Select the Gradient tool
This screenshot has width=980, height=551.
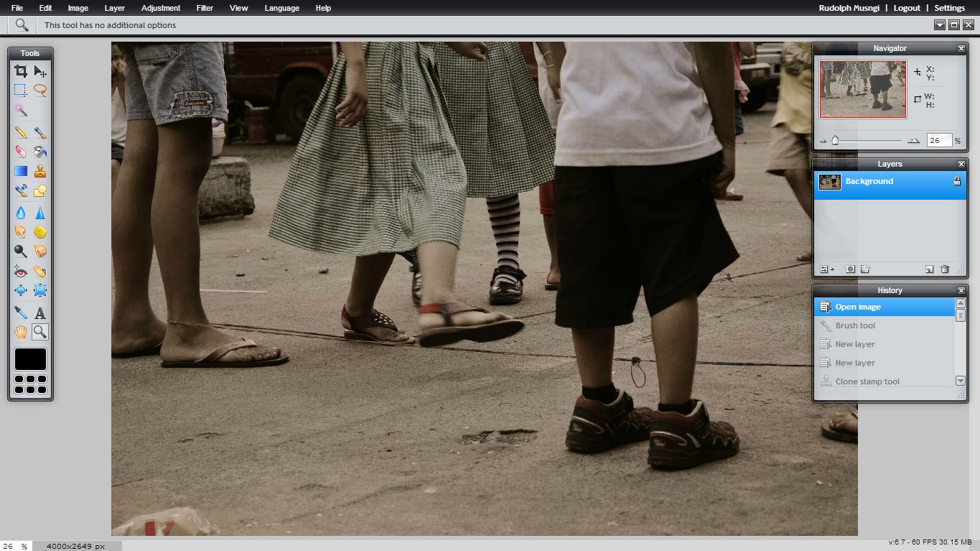[21, 171]
